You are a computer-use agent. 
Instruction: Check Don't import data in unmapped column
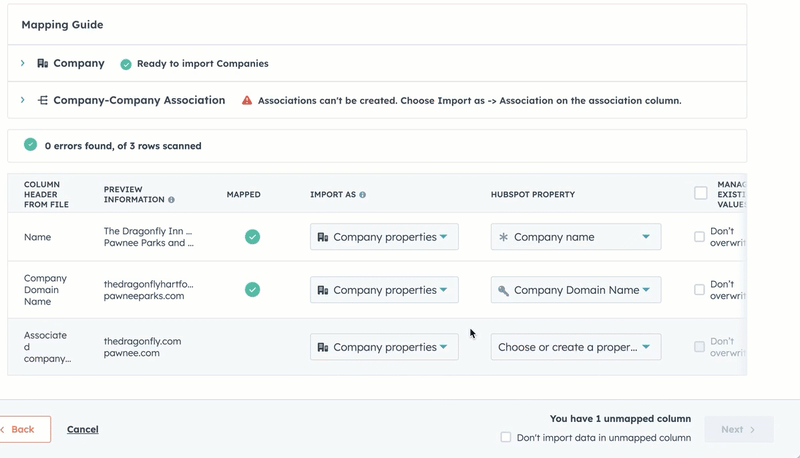pos(505,437)
